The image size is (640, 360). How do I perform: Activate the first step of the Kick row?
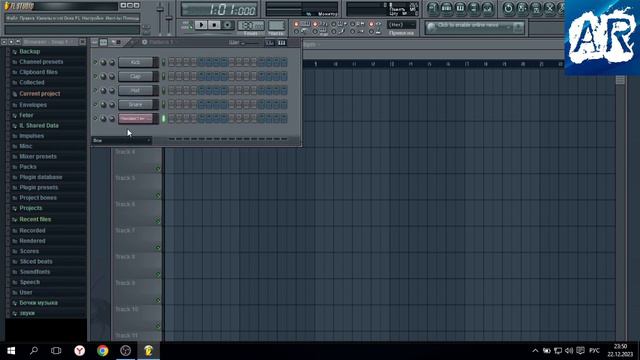tap(172, 62)
